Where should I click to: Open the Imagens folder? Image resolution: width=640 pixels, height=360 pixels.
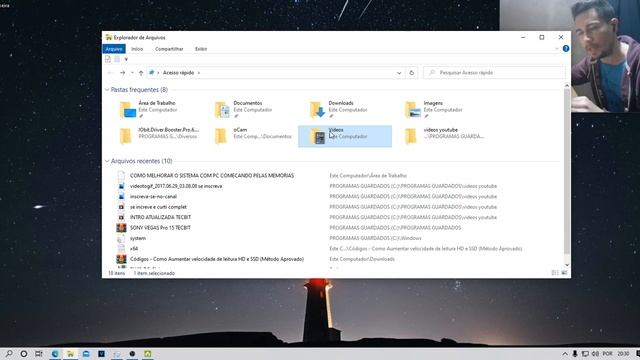click(x=441, y=109)
